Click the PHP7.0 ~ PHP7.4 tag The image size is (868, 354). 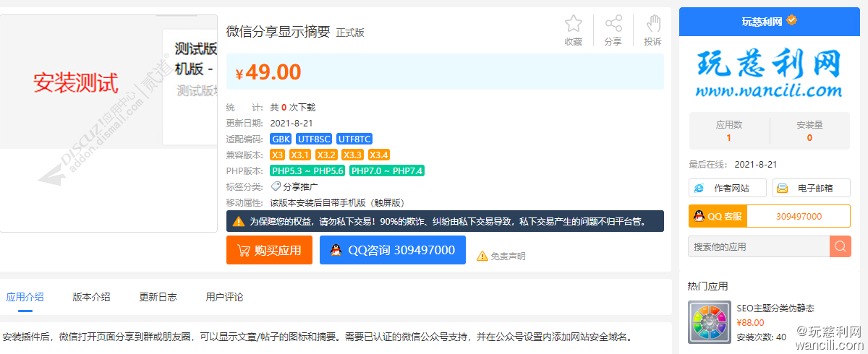point(387,170)
